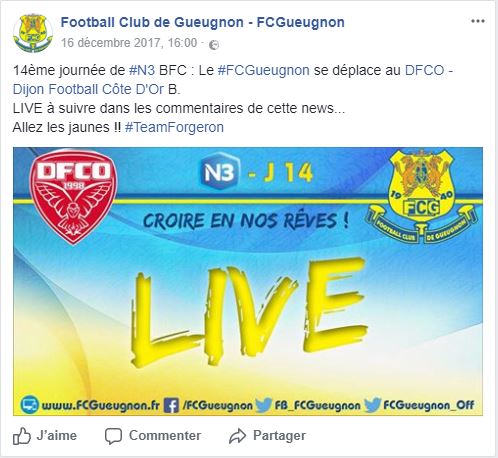The height and width of the screenshot is (458, 498).
Task: Open the Football Club de Gueugnon page name
Action: point(203,22)
